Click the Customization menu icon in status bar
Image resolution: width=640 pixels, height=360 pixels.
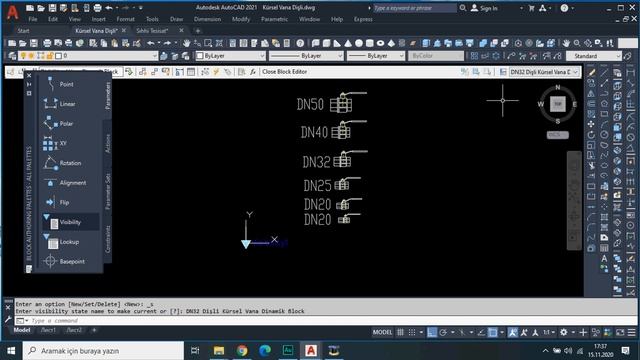[631, 332]
